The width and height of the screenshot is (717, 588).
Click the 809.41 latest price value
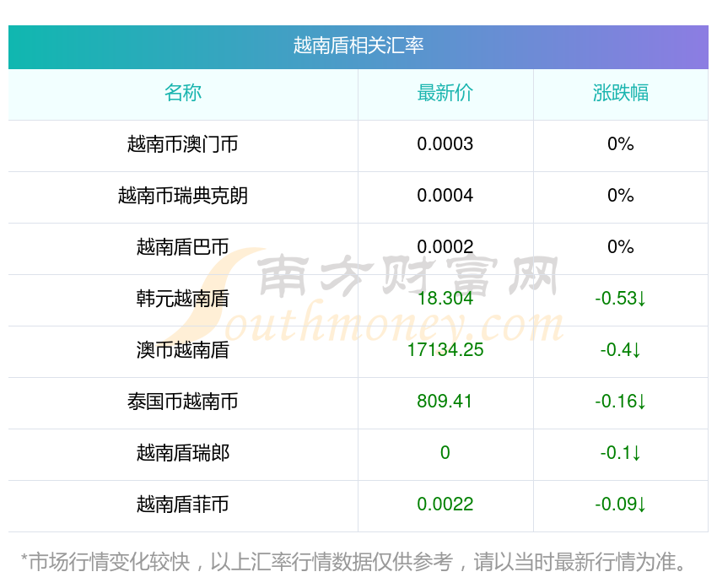445,402
